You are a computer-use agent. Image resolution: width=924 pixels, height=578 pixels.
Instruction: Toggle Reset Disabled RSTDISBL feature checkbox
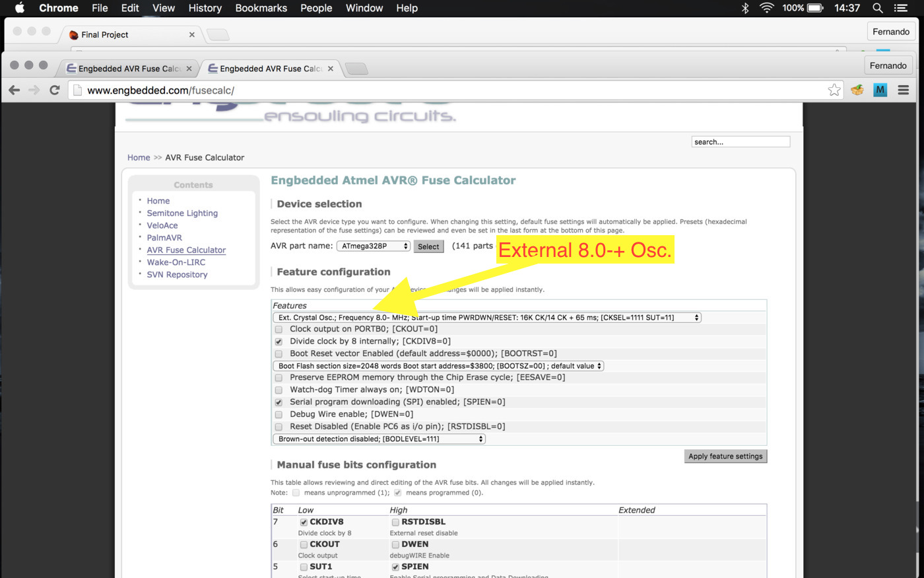[279, 427]
